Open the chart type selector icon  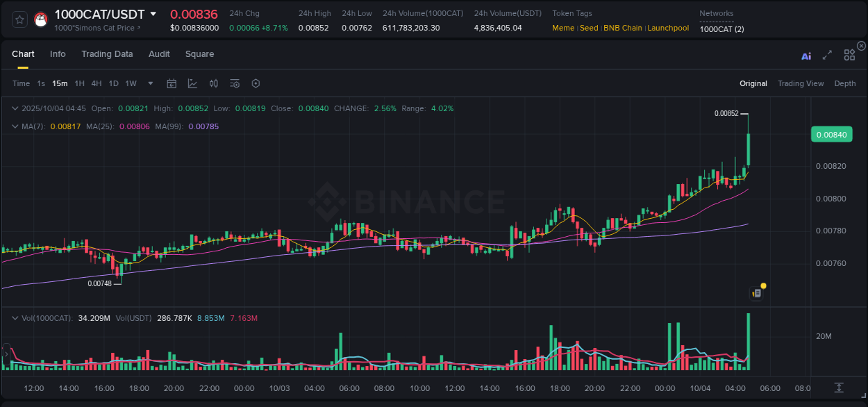click(191, 83)
